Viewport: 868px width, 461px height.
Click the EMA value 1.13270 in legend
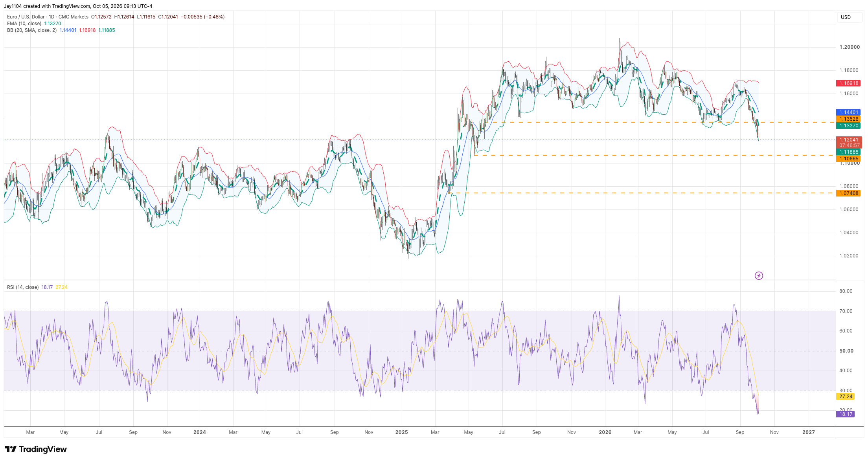pyautogui.click(x=53, y=24)
